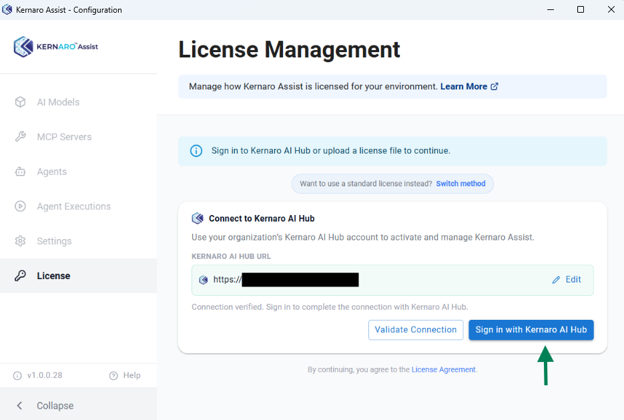The height and width of the screenshot is (420, 624).
Task: Click the hub icon inside URL field
Action: tap(203, 280)
